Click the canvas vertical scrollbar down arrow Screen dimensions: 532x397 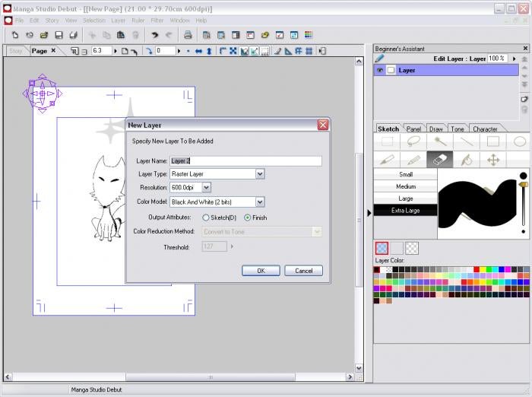coord(359,368)
